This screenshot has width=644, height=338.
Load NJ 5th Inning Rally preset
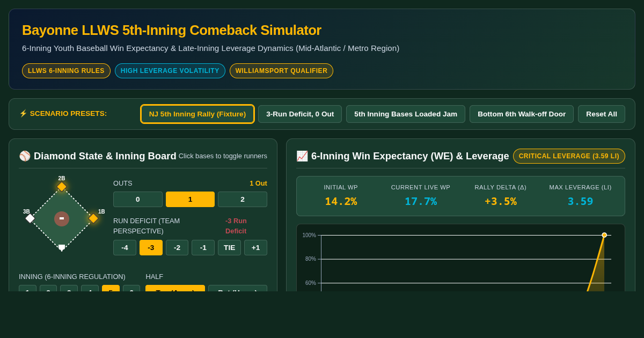click(197, 114)
